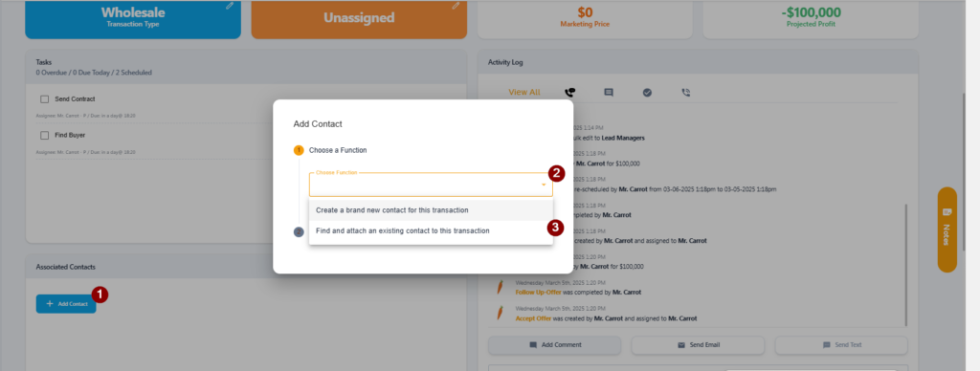Viewport: 980px width, 371px height.
Task: Filter the Activity Log by the comments icon
Action: 608,93
